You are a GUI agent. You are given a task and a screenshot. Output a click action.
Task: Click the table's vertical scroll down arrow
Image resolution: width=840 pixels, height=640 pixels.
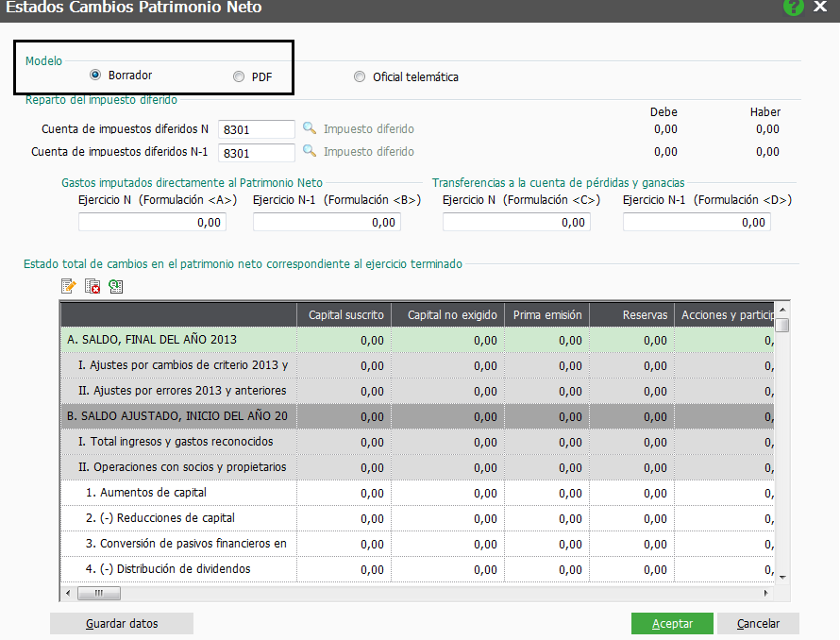click(x=782, y=578)
